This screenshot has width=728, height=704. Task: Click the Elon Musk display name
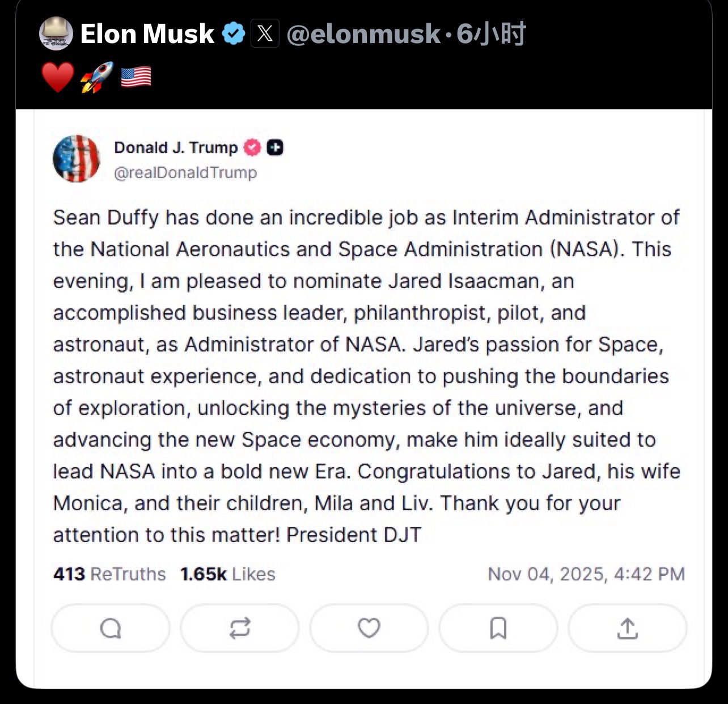[x=147, y=33]
